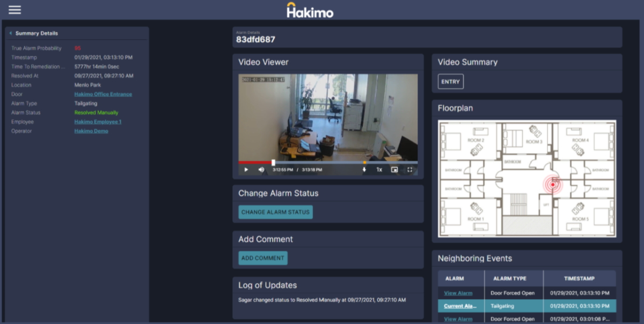The width and height of the screenshot is (644, 324).
Task: Click the ENTRY tag in Video Summary
Action: point(450,82)
